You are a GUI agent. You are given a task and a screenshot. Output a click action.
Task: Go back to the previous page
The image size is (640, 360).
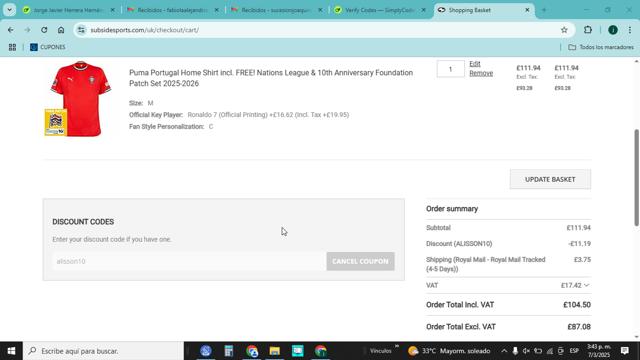click(x=11, y=30)
